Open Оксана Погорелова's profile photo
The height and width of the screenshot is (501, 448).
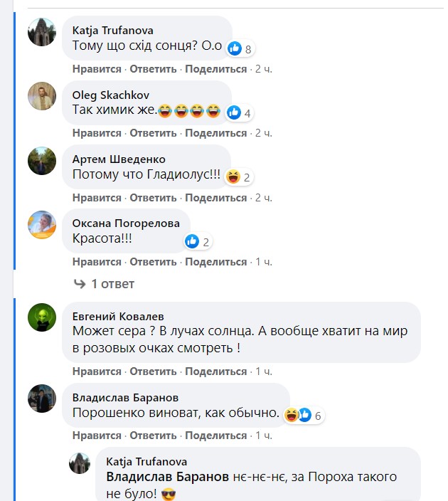click(x=42, y=224)
